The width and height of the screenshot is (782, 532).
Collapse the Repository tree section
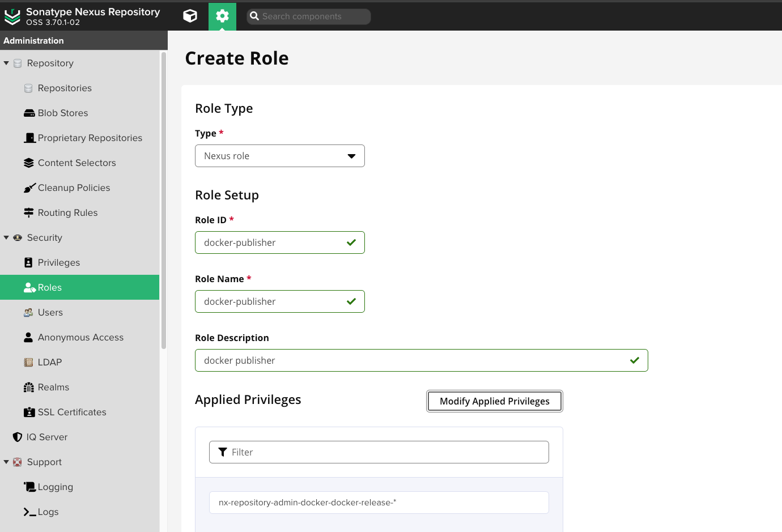click(x=6, y=63)
